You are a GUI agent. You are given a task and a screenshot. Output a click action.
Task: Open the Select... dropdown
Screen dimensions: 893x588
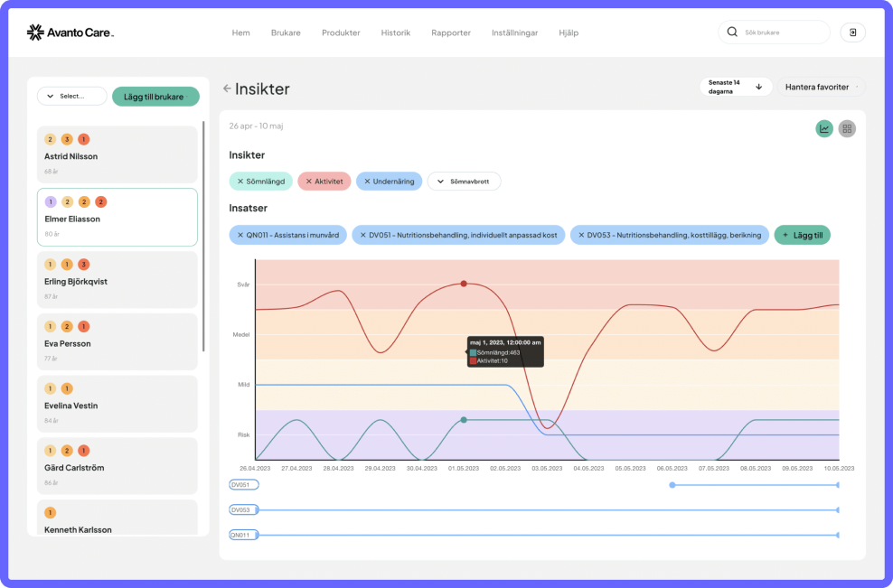pos(71,97)
